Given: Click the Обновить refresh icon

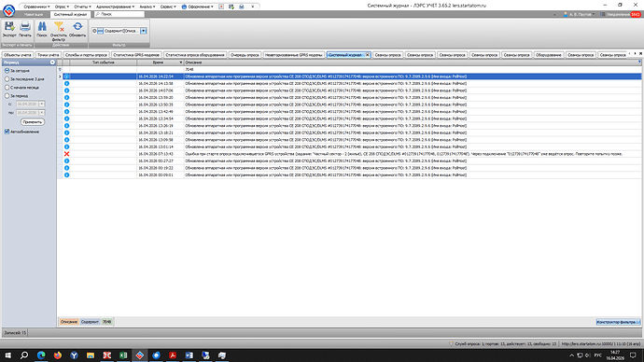Looking at the screenshot, I should click(77, 27).
